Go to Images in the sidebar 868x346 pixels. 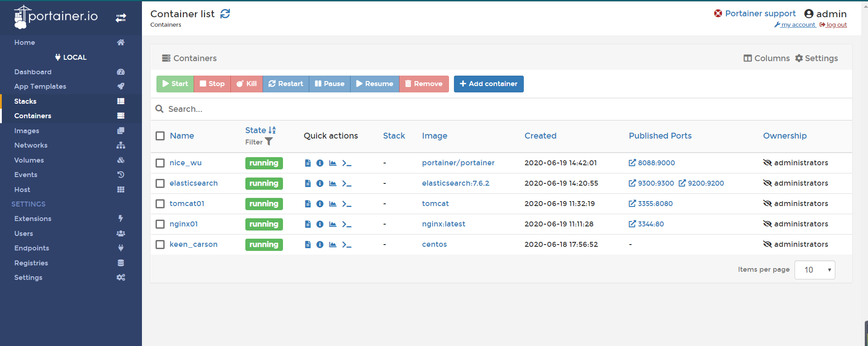click(x=71, y=131)
